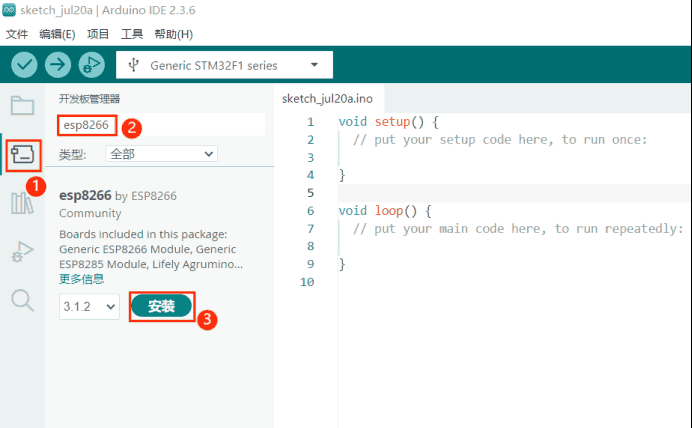Open the 3.1.2 version dropdown
This screenshot has height=428, width=692.
pyautogui.click(x=89, y=307)
